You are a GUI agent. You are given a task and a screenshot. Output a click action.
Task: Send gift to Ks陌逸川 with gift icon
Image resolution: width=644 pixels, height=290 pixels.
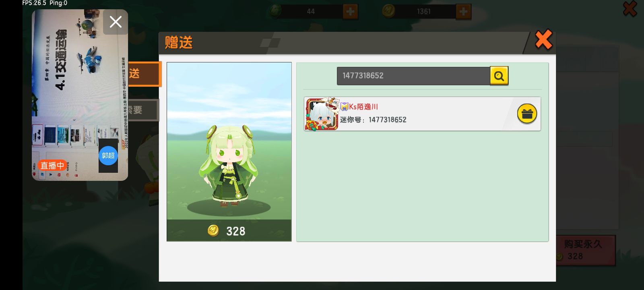(x=527, y=114)
